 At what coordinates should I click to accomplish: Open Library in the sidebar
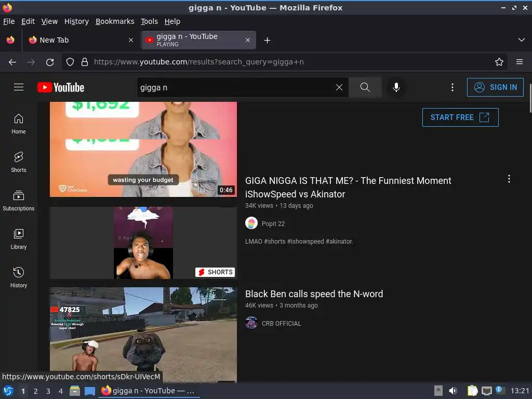pyautogui.click(x=19, y=239)
